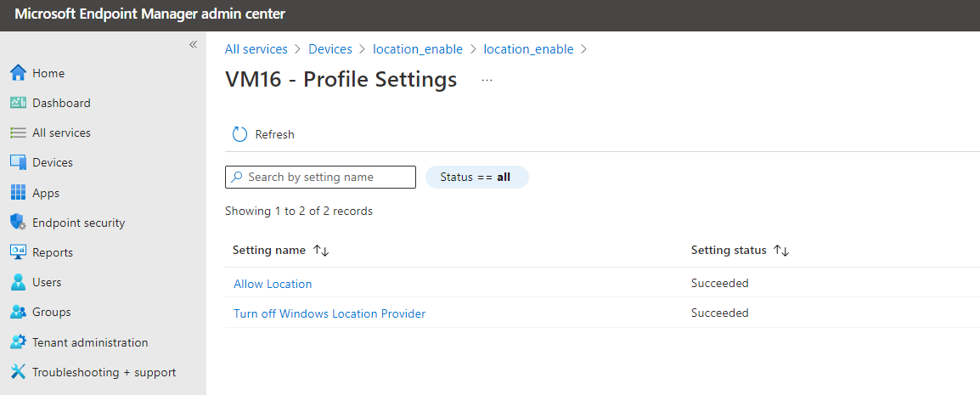Click Succeeded status for Allow Location
The width and height of the screenshot is (980, 395).
click(719, 283)
